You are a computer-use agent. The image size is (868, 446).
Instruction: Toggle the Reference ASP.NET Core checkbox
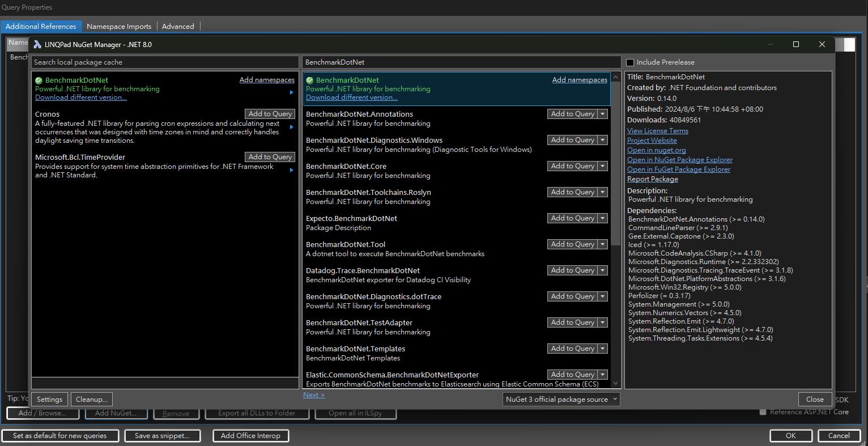(x=763, y=412)
